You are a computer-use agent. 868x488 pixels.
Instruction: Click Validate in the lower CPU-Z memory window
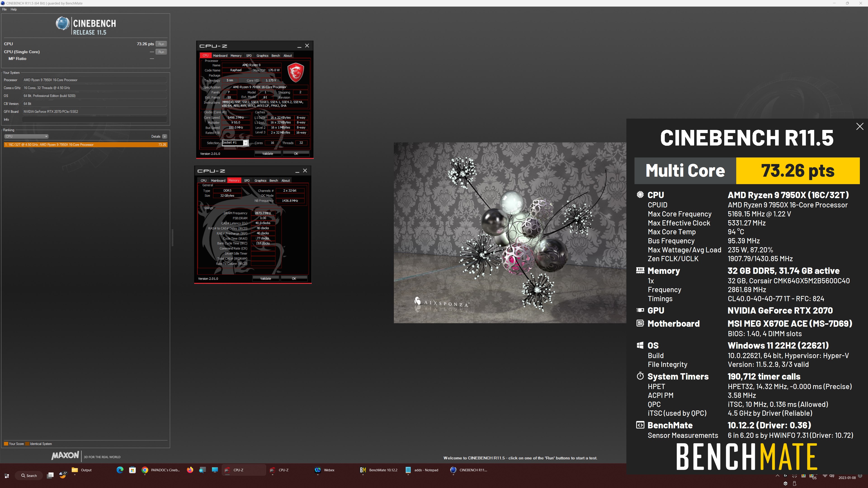266,279
